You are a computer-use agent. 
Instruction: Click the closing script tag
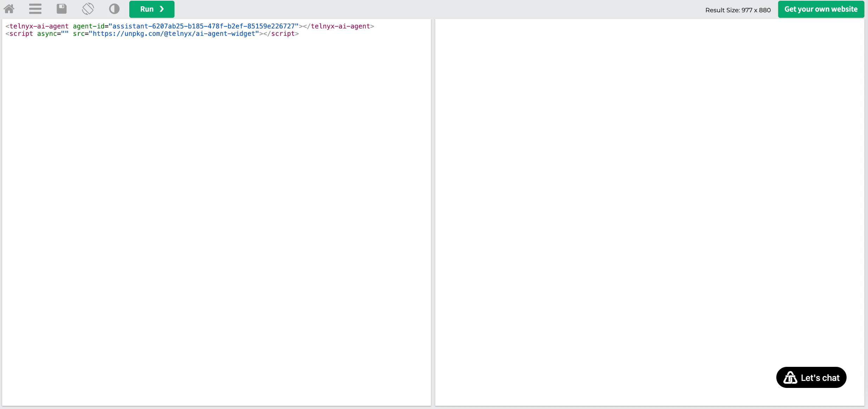click(282, 34)
